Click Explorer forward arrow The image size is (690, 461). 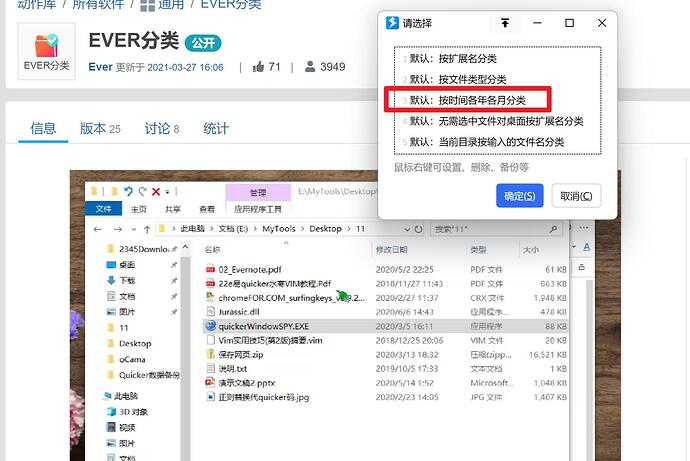click(x=117, y=229)
